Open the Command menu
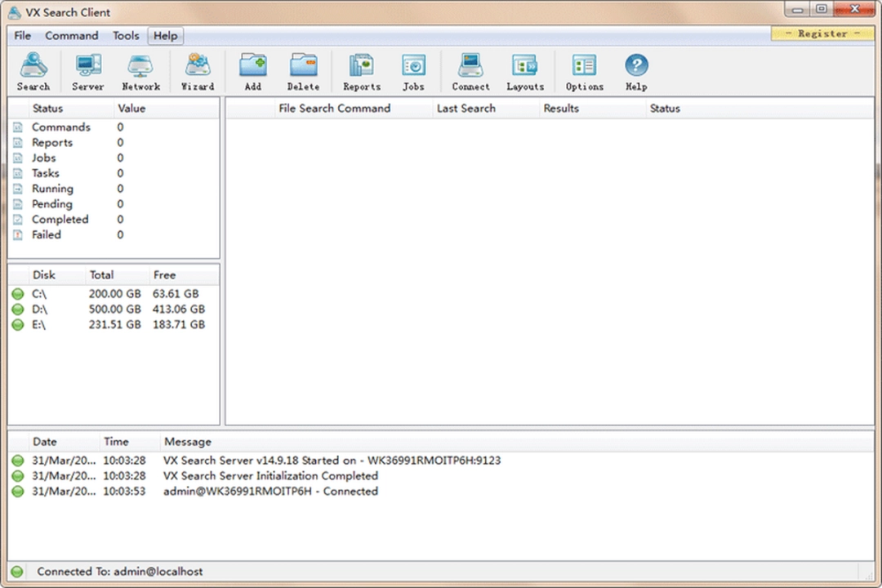Image resolution: width=882 pixels, height=588 pixels. pyautogui.click(x=71, y=35)
